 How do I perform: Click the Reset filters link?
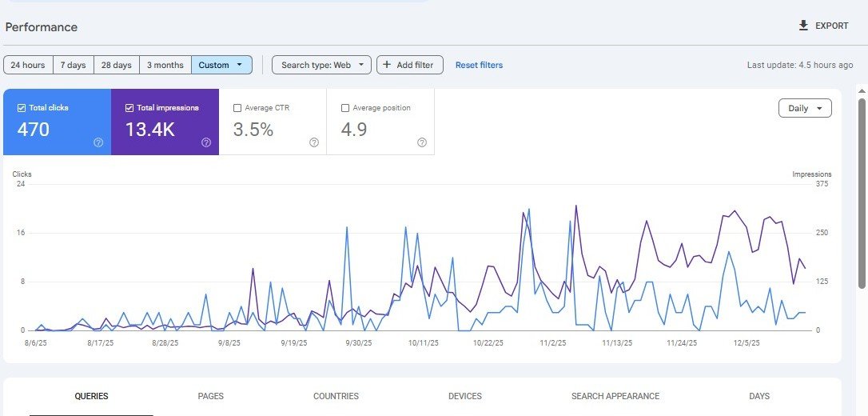[479, 65]
